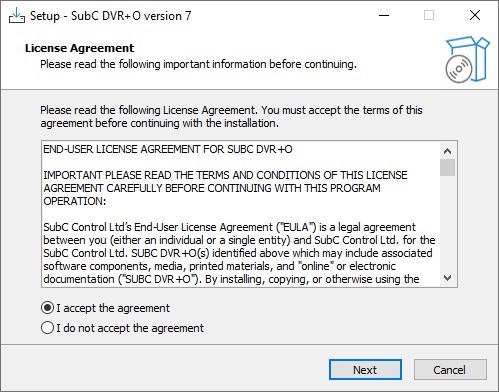Screen dimensions: 499x392
Task: Click the 'SubC Control Ltd's End-User License' paragraph
Action: click(239, 253)
